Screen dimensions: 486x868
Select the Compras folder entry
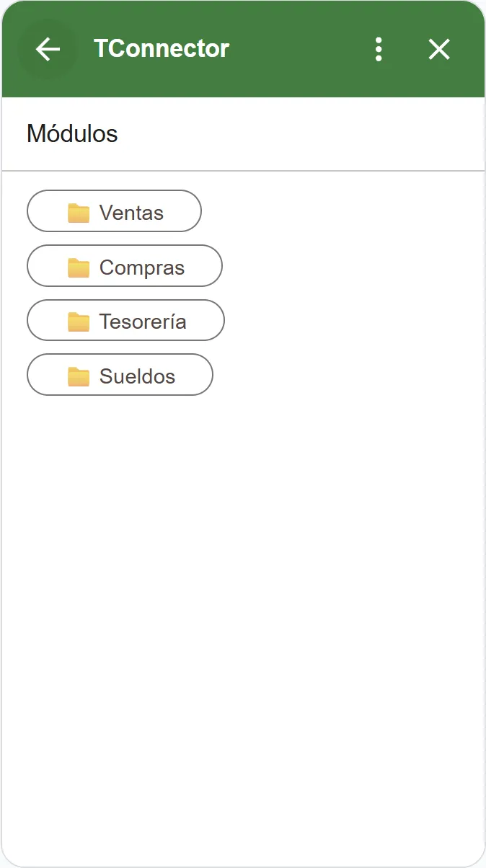point(124,265)
